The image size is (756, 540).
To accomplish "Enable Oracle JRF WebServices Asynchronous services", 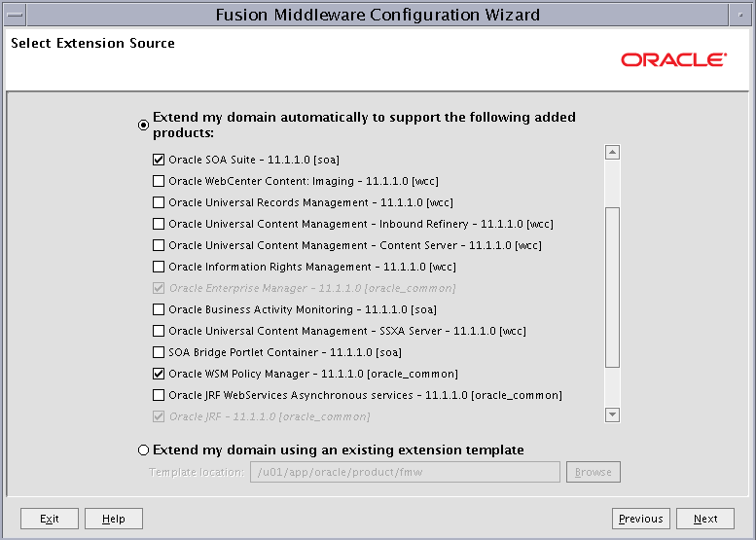I will (159, 395).
